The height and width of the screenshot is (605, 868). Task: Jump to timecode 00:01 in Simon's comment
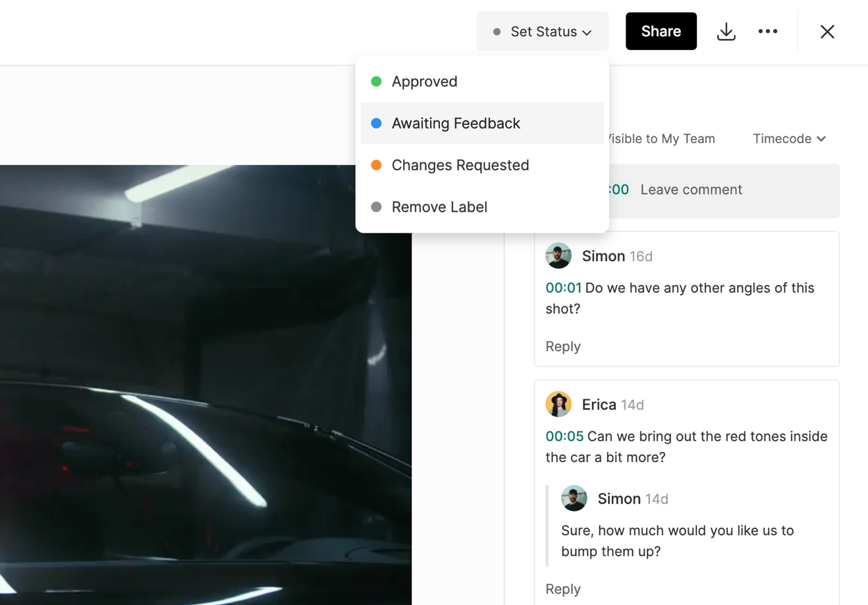pyautogui.click(x=563, y=288)
